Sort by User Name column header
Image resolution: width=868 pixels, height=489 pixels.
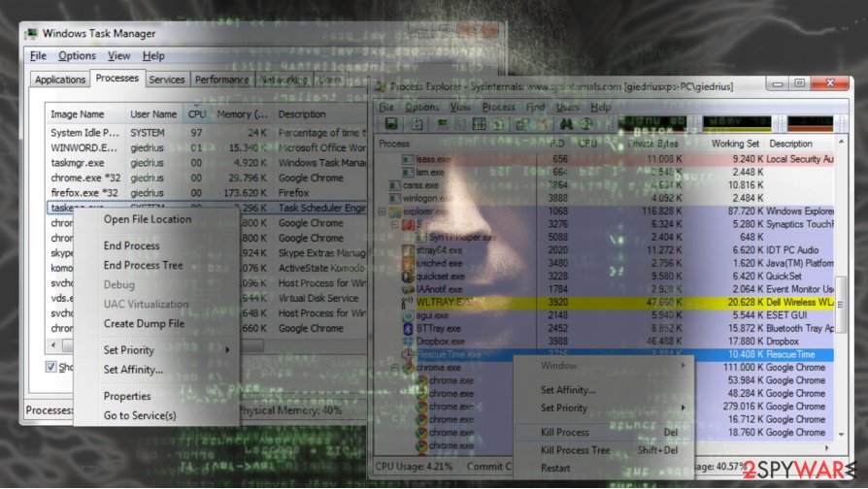tap(153, 114)
